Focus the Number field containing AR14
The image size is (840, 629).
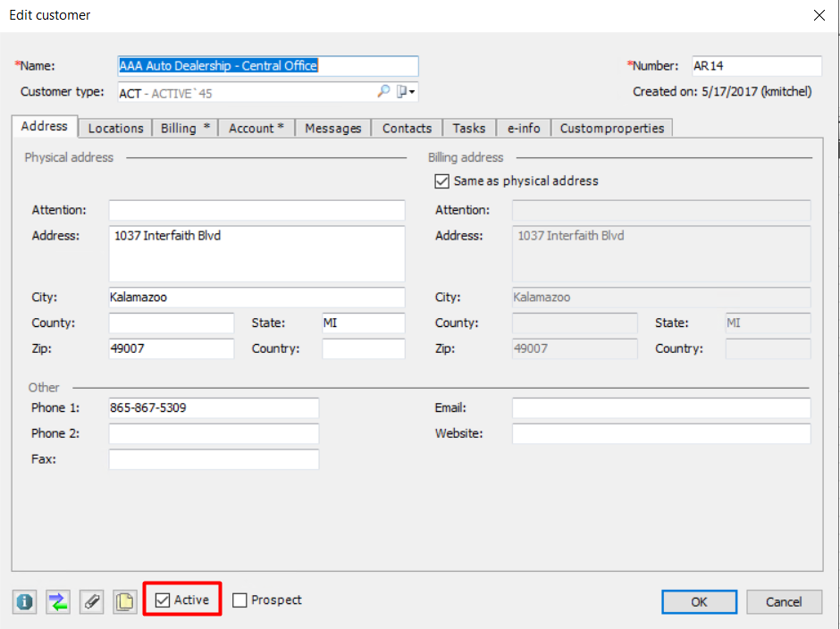click(x=756, y=66)
